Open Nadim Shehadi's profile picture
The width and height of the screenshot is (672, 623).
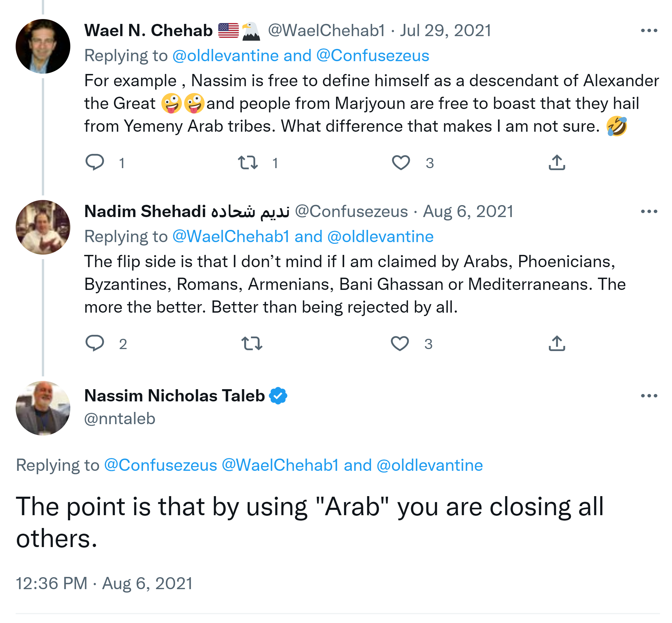43,227
